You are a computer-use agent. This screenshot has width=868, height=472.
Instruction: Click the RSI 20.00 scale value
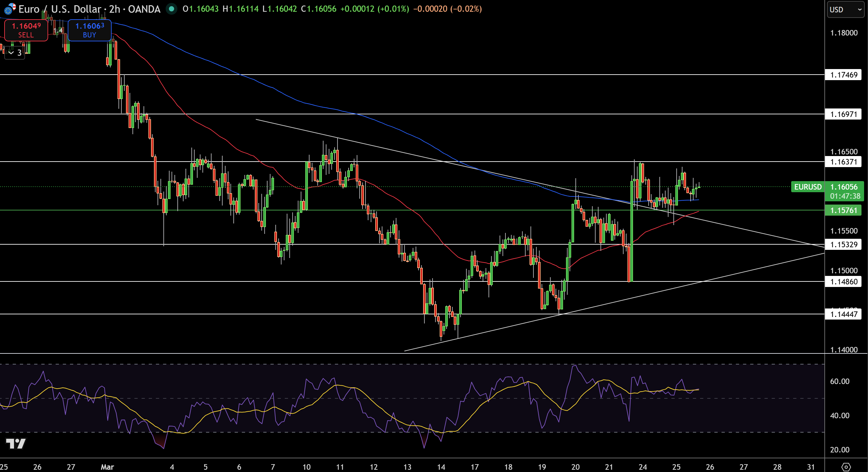click(840, 450)
